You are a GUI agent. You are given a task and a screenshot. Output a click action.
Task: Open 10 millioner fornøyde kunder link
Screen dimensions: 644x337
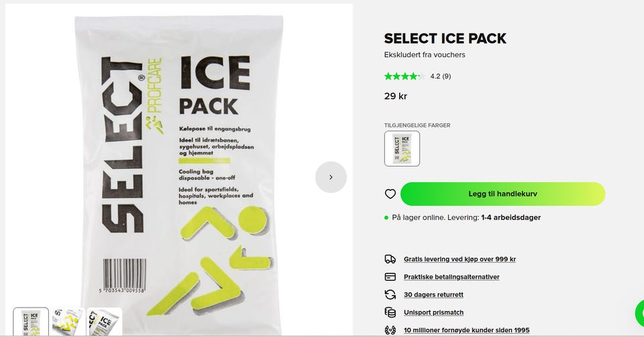coord(467,330)
